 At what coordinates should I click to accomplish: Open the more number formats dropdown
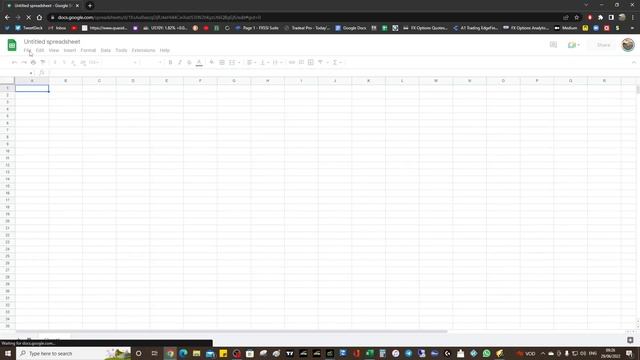click(x=94, y=62)
